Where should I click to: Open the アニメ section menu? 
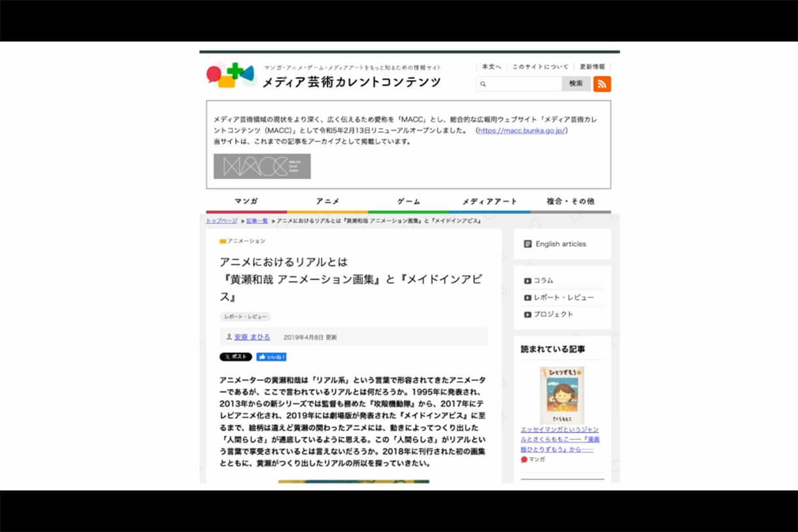click(x=327, y=201)
